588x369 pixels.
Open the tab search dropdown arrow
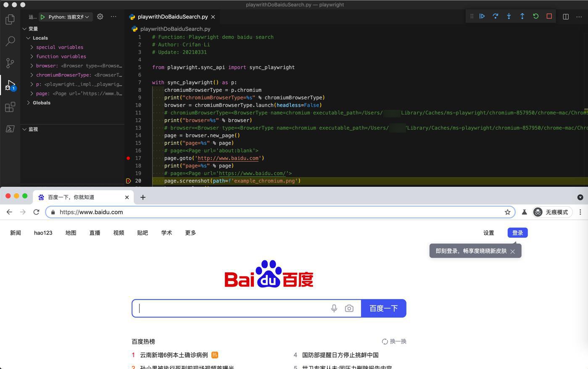(580, 197)
